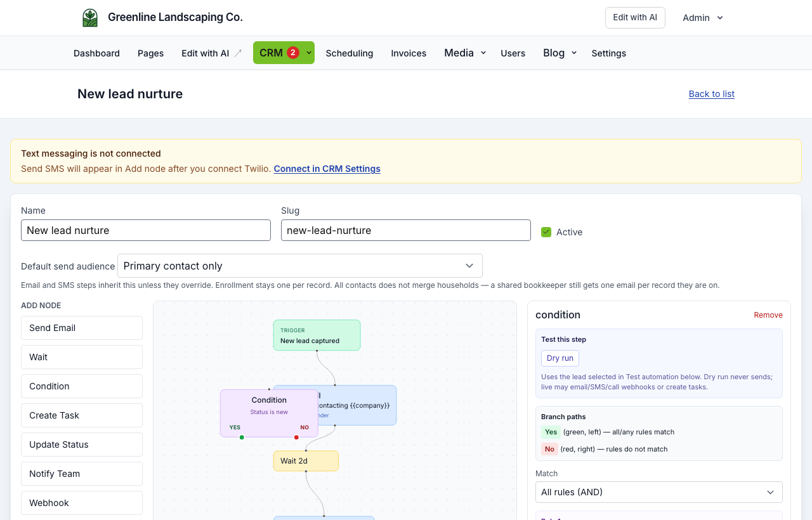Select the Trigger node New lead captured
Viewport: 812px width, 520px height.
[x=317, y=335]
